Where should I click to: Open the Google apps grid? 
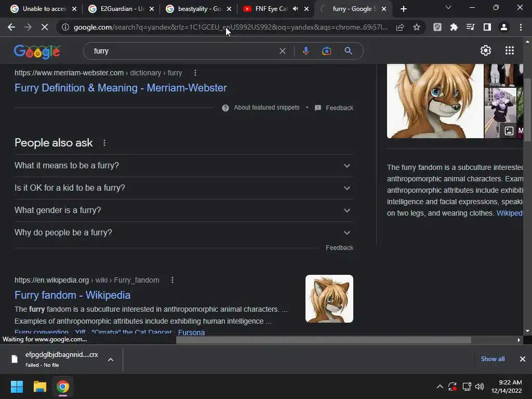pos(509,50)
